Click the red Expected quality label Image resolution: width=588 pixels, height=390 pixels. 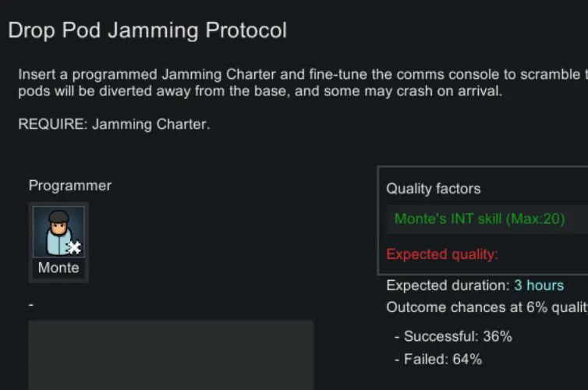pyautogui.click(x=442, y=254)
